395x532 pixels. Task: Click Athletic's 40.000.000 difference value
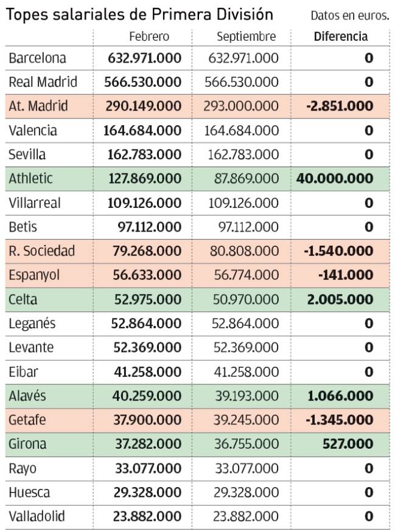(x=334, y=179)
